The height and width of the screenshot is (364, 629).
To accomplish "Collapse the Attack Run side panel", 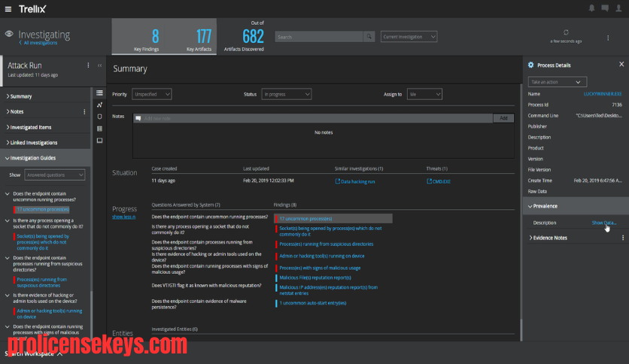I will pyautogui.click(x=99, y=65).
